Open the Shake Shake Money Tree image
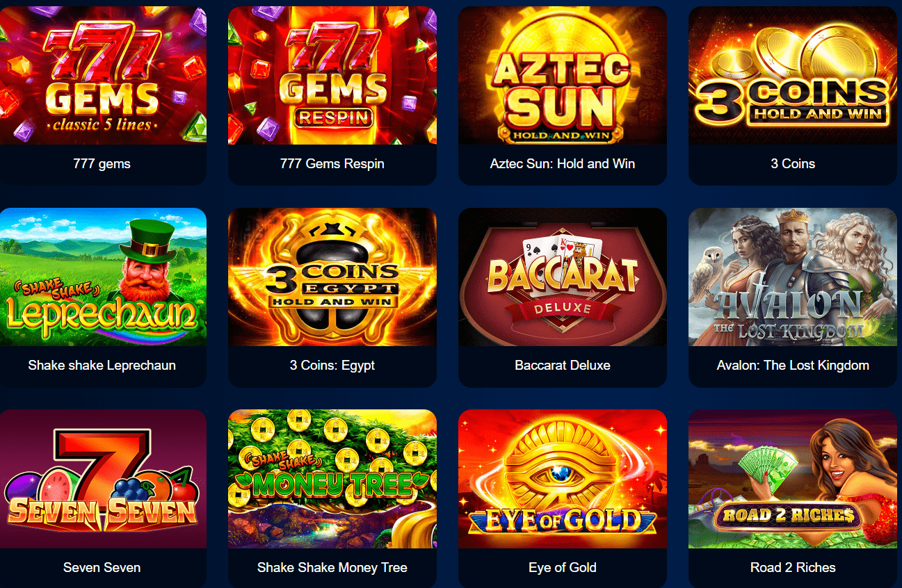 332,479
